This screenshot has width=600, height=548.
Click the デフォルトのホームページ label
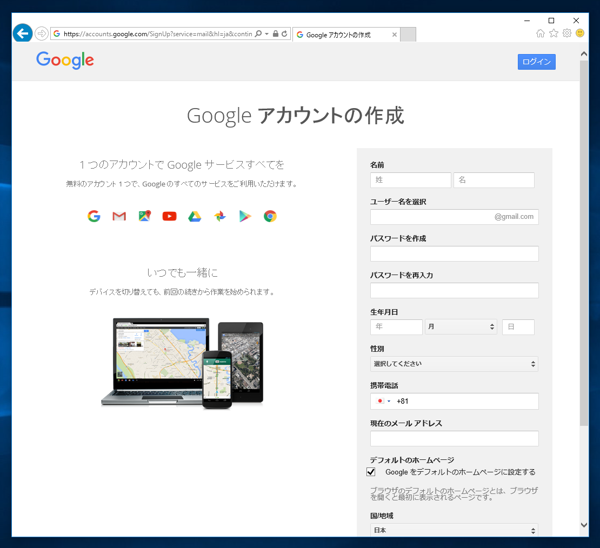[x=412, y=460]
